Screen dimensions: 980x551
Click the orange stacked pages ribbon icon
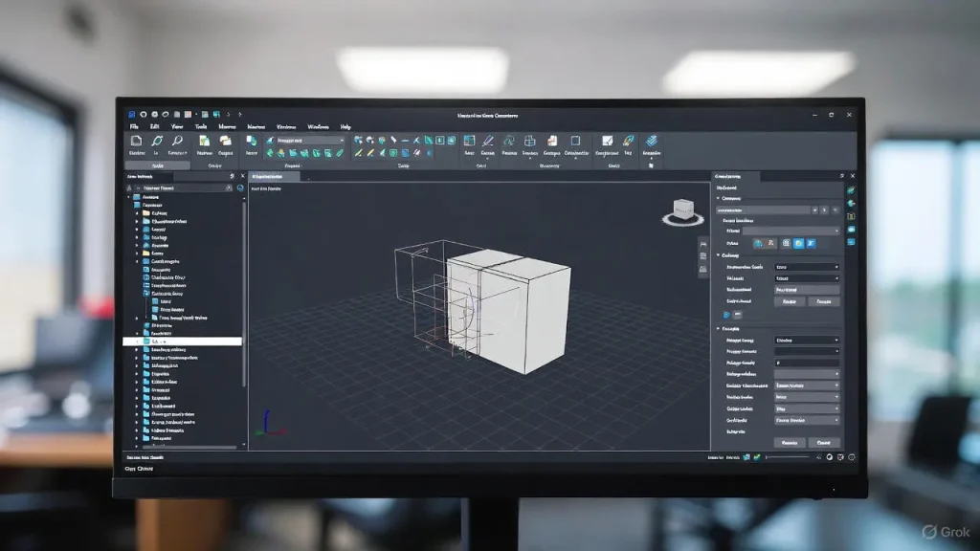click(225, 142)
